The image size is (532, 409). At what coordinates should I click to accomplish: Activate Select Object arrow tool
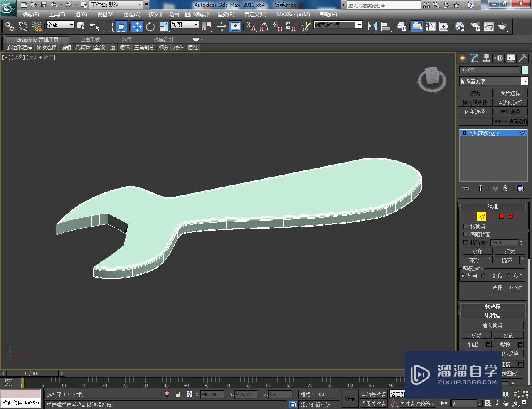pos(81,27)
